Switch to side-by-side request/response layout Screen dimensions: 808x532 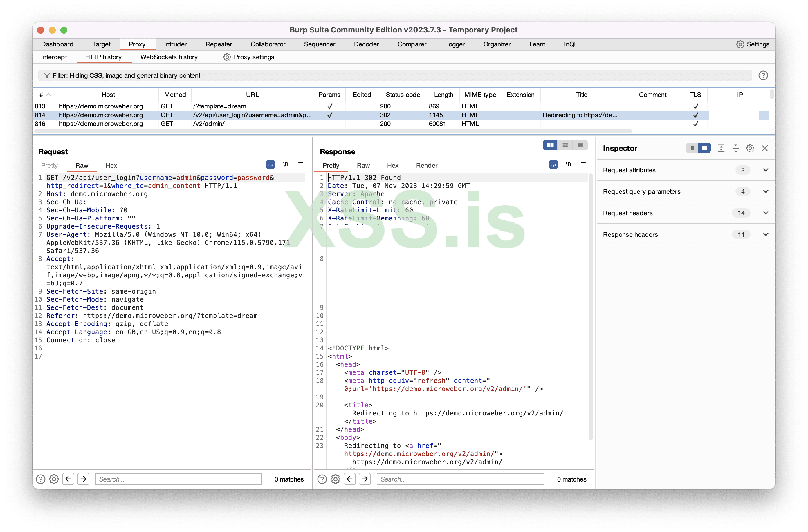tap(550, 145)
